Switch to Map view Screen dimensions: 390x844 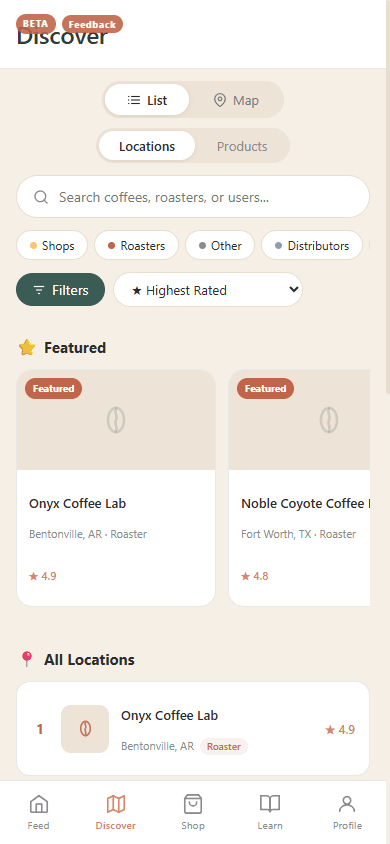pyautogui.click(x=236, y=100)
